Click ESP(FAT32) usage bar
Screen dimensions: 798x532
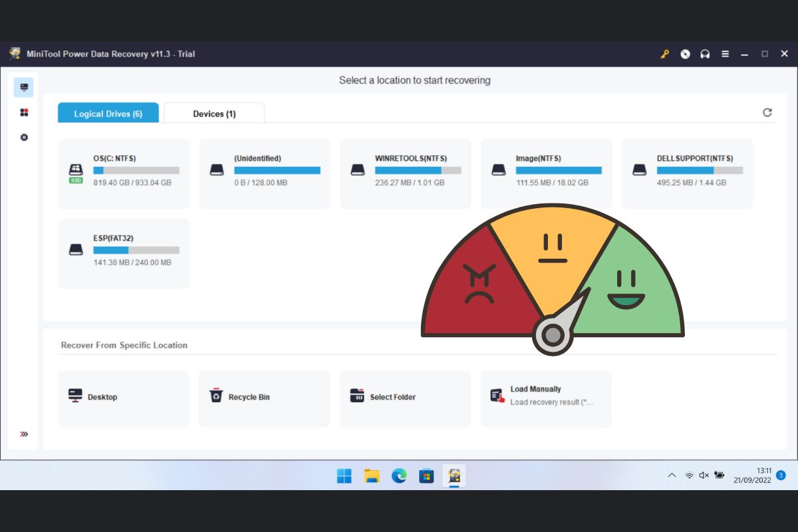[x=136, y=250]
